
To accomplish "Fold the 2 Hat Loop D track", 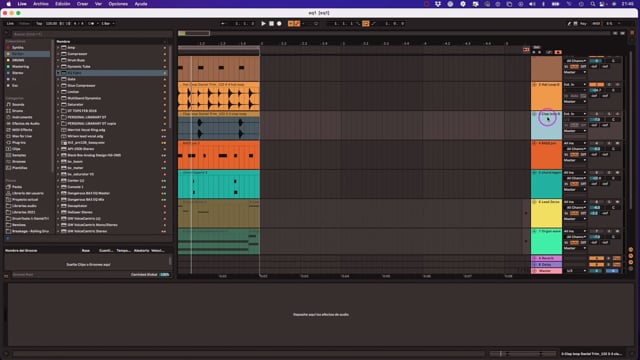I will point(534,84).
